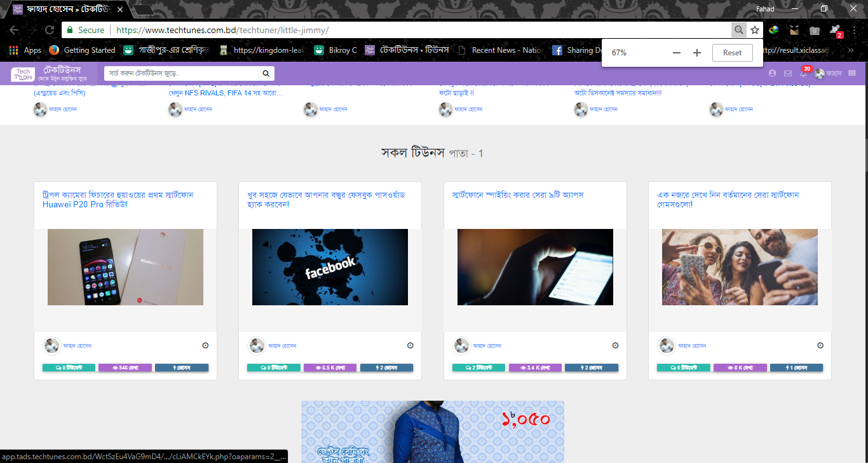Click the friends-with-phones thumbnail
The height and width of the screenshot is (463, 868).
tap(740, 267)
